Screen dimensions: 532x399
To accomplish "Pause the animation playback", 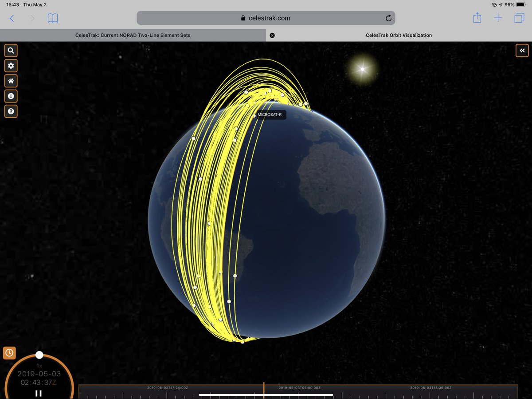I will 39,393.
